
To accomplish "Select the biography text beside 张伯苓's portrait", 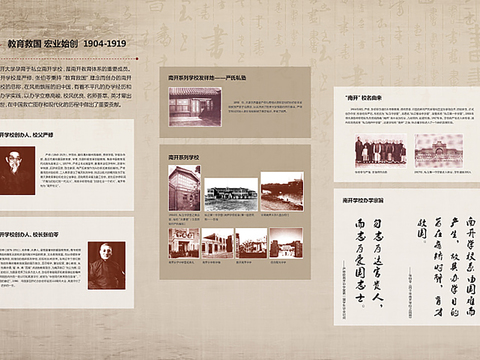I will 40,267.
